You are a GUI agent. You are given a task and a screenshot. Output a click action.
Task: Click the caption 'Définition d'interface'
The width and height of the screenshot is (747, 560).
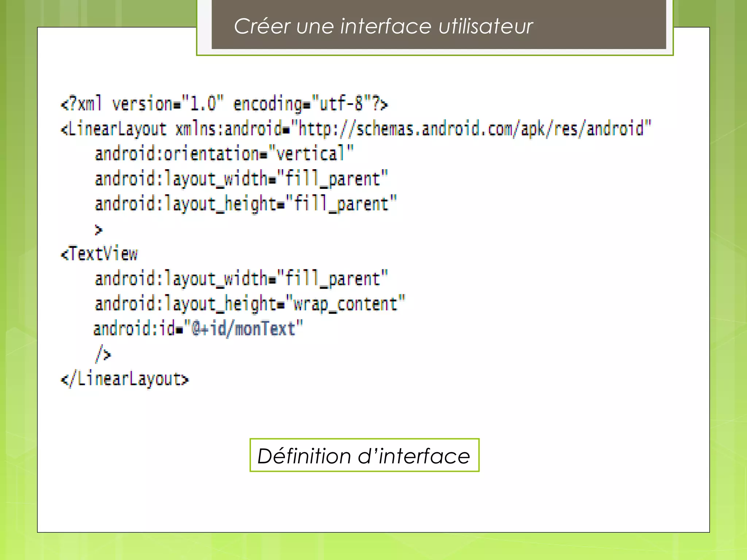(x=364, y=456)
